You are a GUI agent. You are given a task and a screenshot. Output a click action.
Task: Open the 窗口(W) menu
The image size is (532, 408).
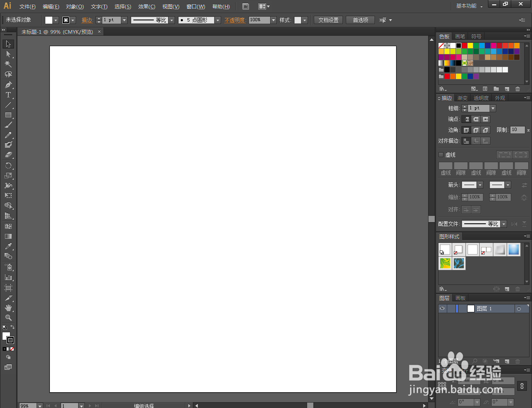(x=195, y=7)
